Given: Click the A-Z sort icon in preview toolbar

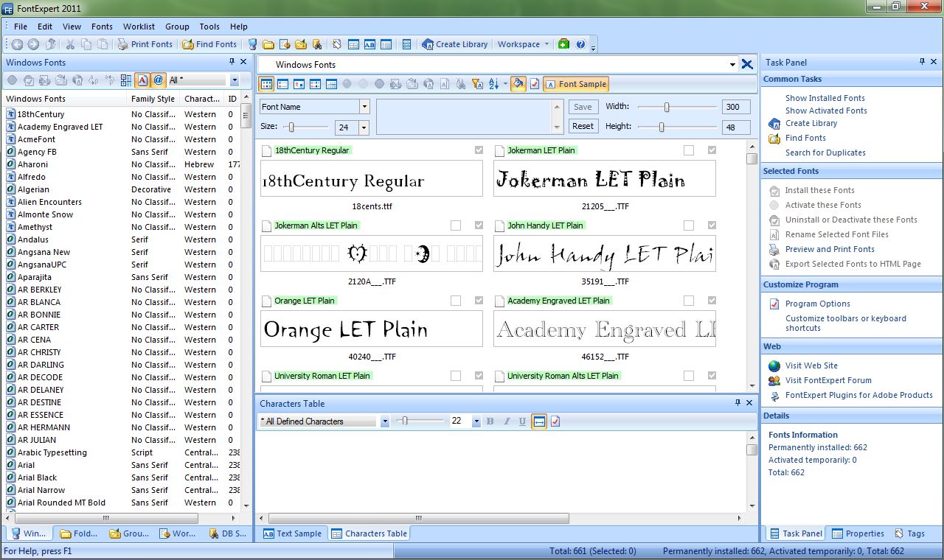Looking at the screenshot, I should [494, 84].
